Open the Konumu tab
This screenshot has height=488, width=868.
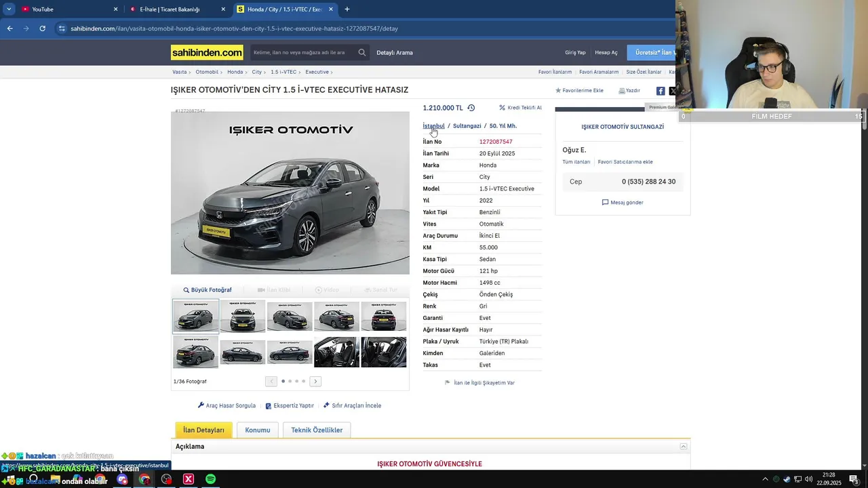(x=258, y=430)
